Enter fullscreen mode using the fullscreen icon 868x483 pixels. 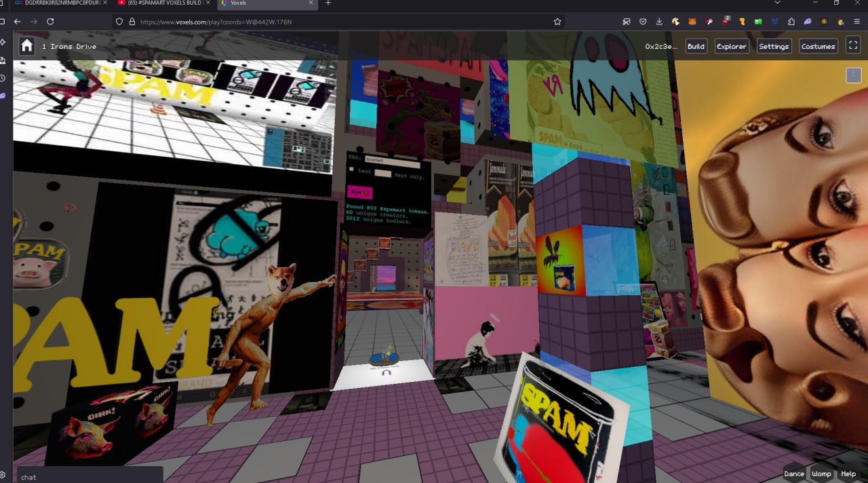[852, 46]
